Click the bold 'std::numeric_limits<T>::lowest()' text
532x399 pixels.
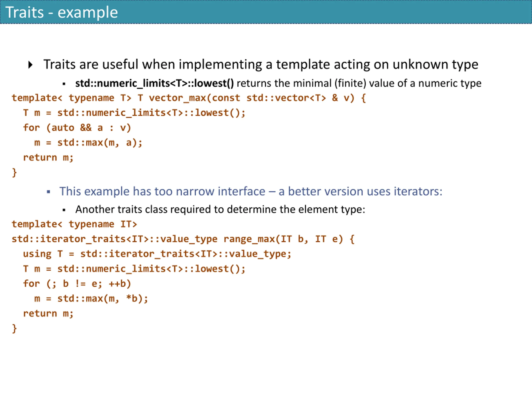154,83
